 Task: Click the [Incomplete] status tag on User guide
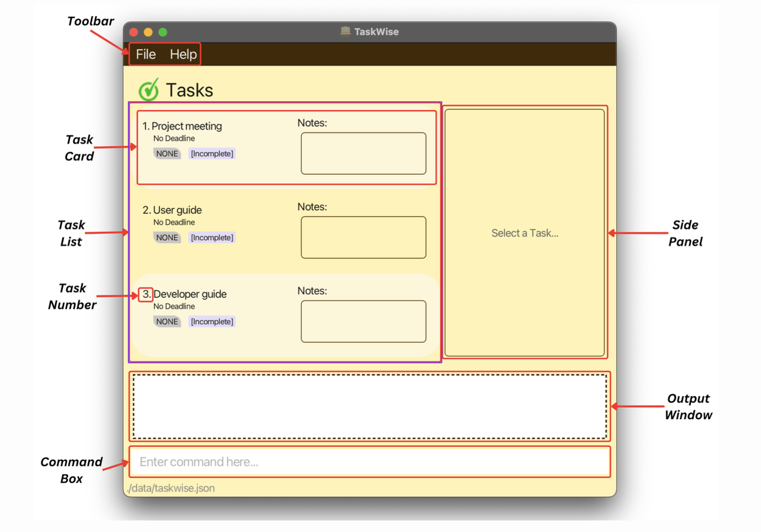[x=212, y=238]
